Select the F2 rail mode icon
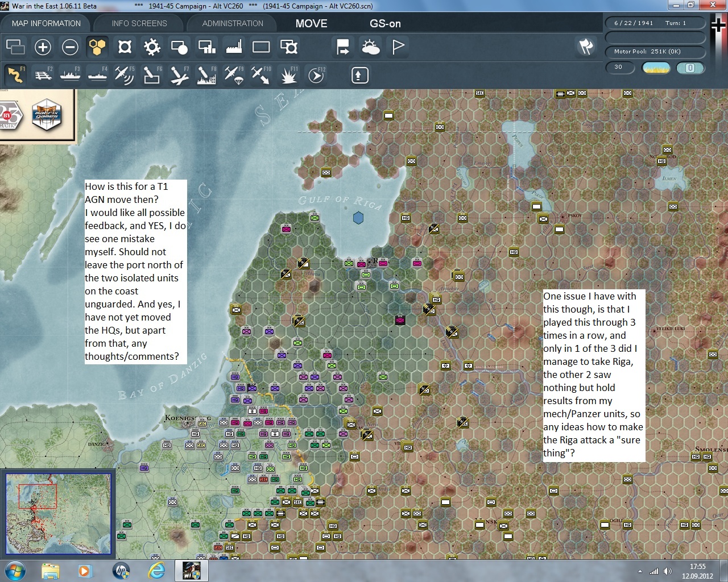Image resolution: width=728 pixels, height=582 pixels. pos(43,74)
